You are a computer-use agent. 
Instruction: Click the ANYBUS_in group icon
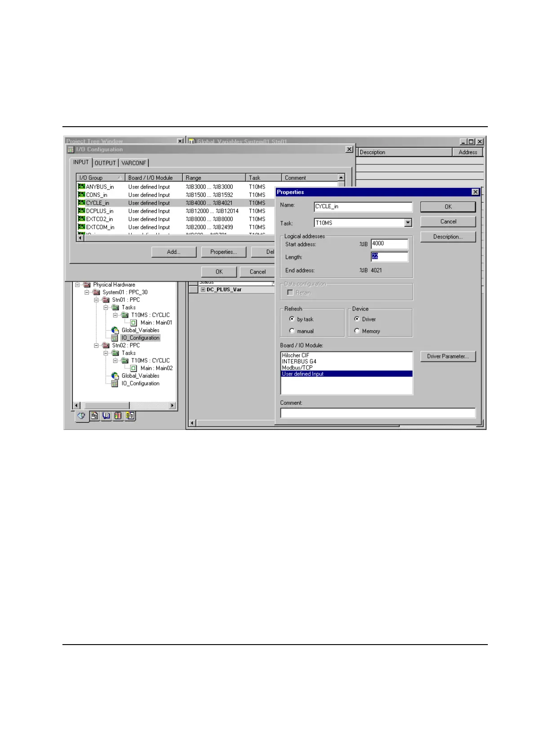(81, 186)
